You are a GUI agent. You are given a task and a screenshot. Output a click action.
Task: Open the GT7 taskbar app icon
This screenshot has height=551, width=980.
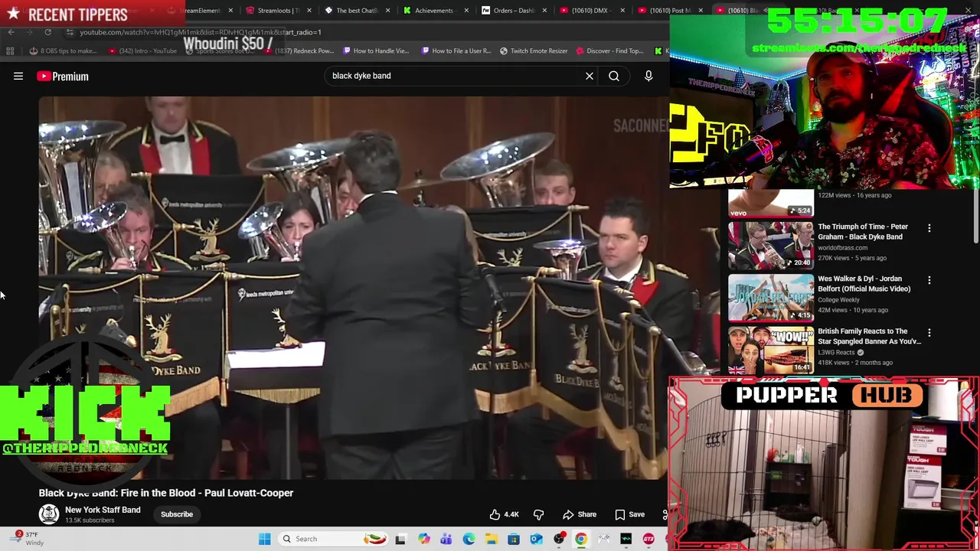tap(648, 539)
